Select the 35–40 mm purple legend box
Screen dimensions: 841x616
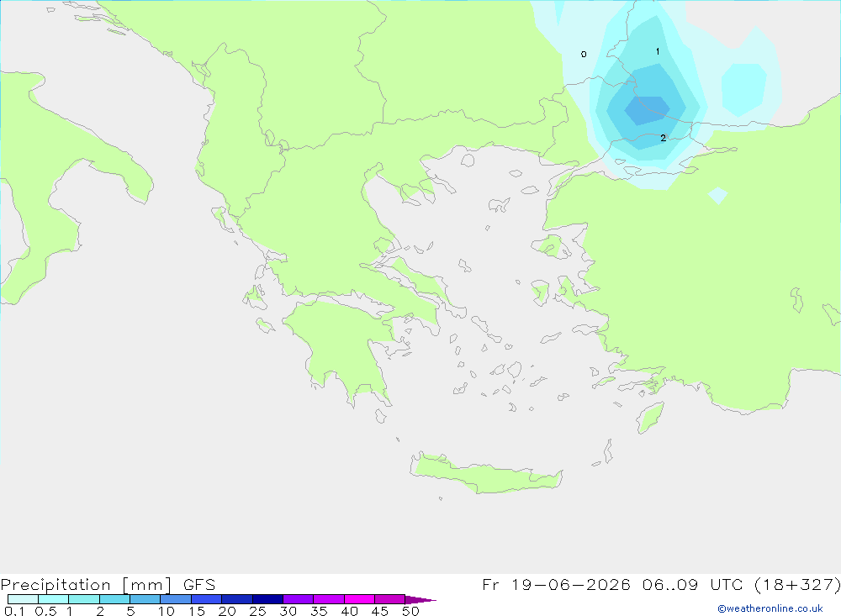point(329,599)
